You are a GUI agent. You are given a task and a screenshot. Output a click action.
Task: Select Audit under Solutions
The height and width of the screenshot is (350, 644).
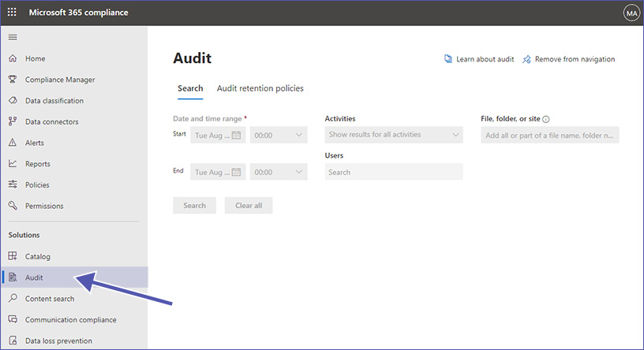pos(74,277)
